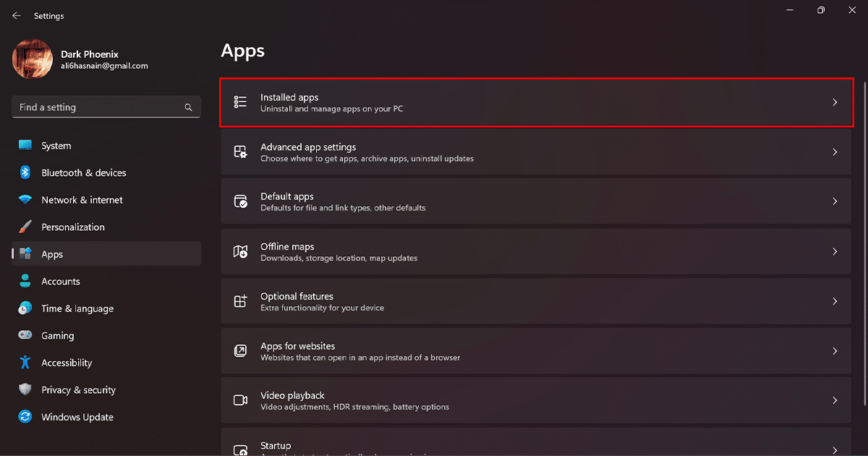This screenshot has height=456, width=868.
Task: Switch to Bluetooth & devices section
Action: point(83,173)
